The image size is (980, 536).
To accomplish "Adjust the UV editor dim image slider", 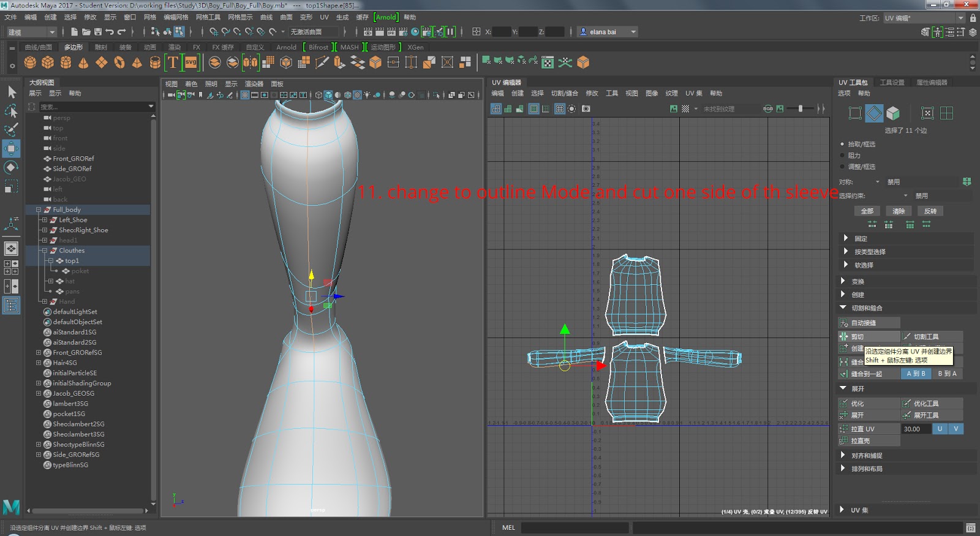I will coord(800,109).
